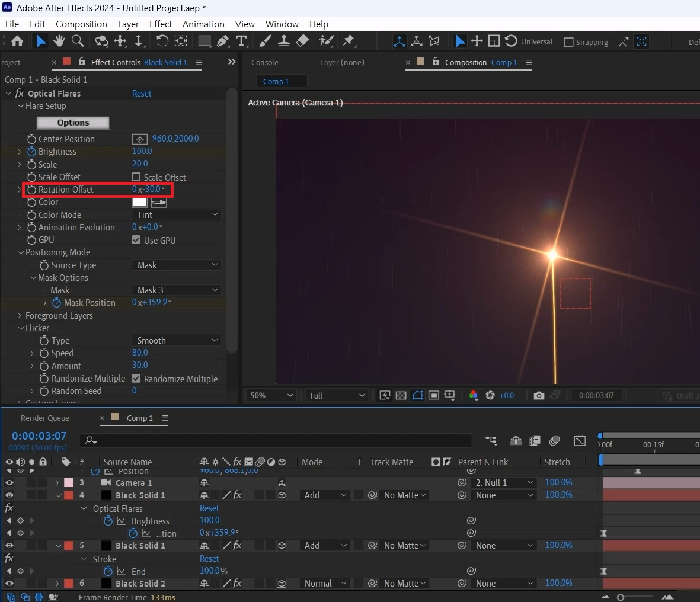Select the Eraser tool
700x602 pixels.
[302, 41]
